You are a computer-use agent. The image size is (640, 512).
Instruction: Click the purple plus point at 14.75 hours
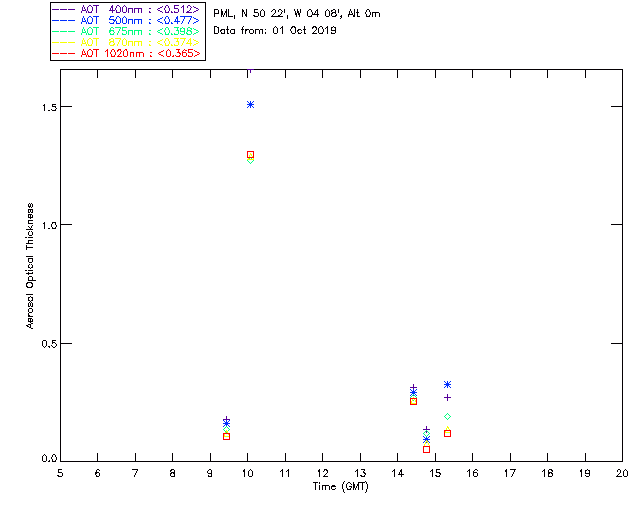click(427, 430)
